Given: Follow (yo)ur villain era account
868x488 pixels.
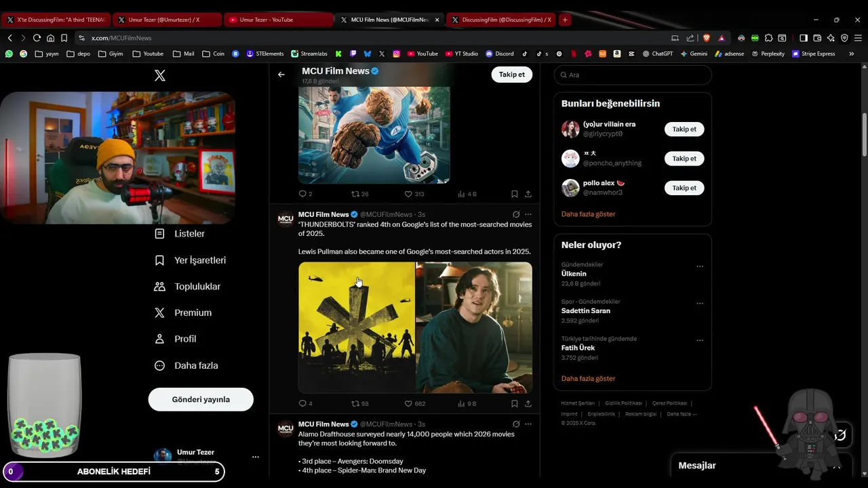Looking at the screenshot, I should [x=684, y=129].
